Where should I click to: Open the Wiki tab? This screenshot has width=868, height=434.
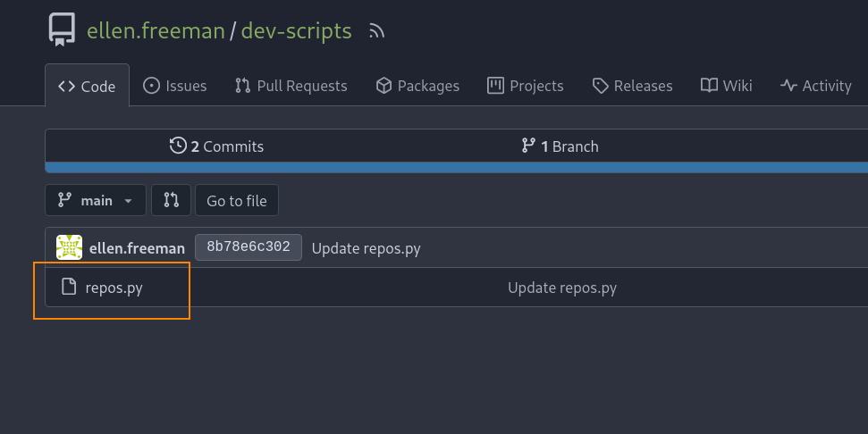tap(726, 86)
